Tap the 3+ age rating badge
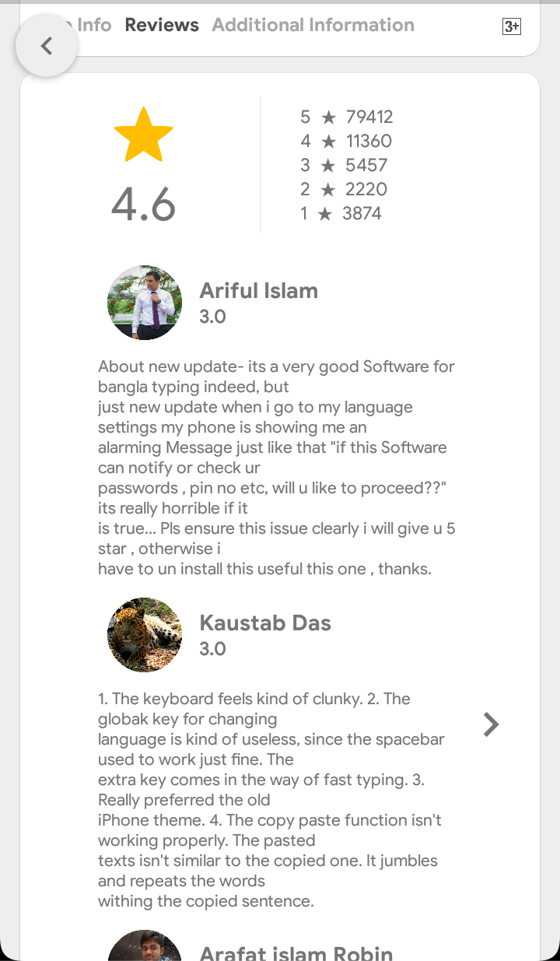 pyautogui.click(x=511, y=27)
